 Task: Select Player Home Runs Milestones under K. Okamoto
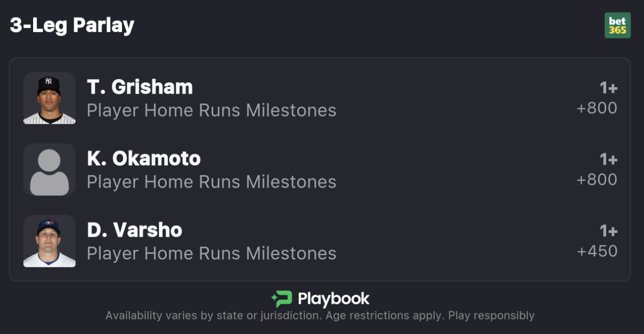coord(211,182)
